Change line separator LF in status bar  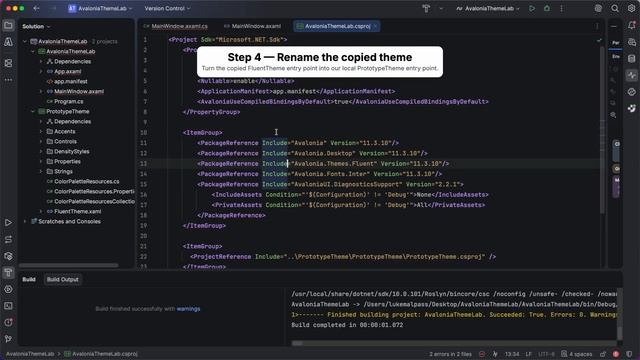529,354
